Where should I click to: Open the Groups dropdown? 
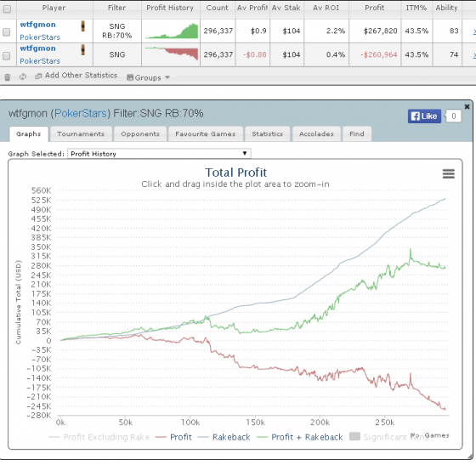click(148, 77)
